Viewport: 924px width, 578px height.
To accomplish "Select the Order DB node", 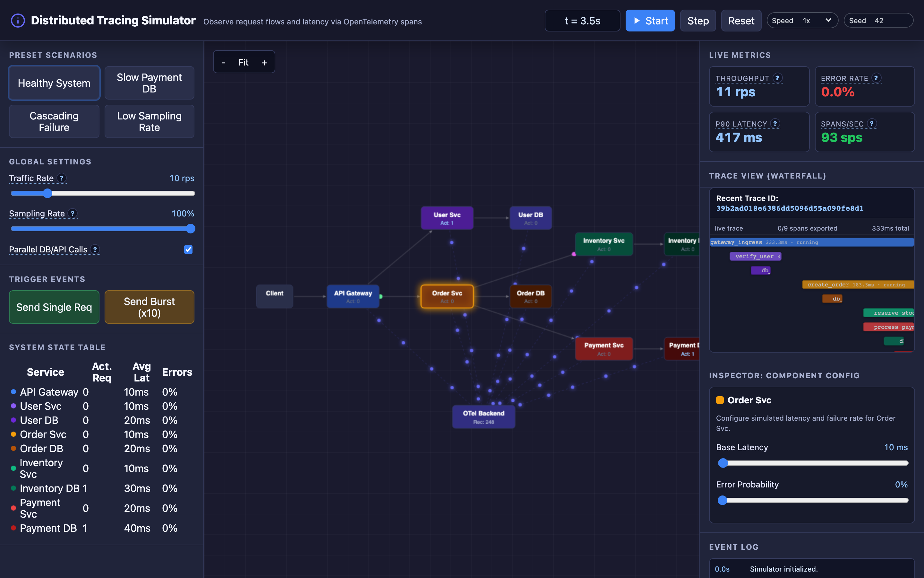I will [531, 296].
